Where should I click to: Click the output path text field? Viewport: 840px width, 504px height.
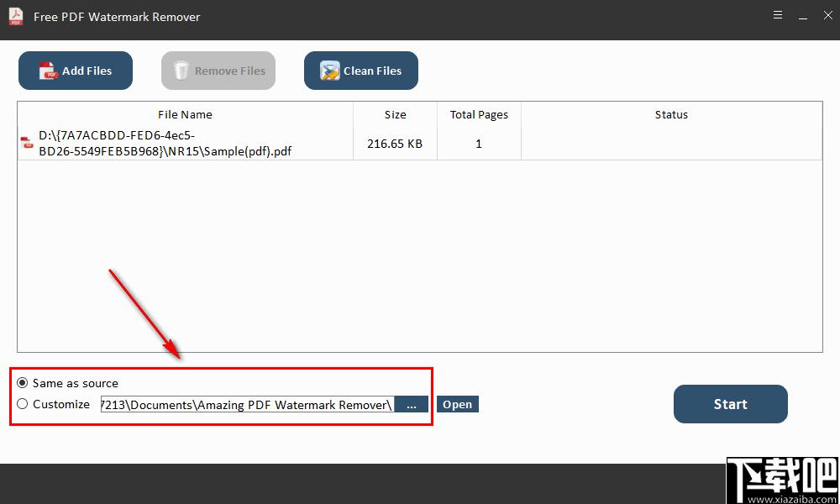click(247, 405)
